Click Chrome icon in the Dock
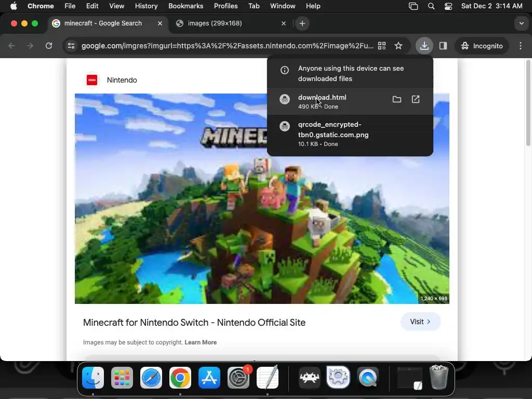The width and height of the screenshot is (532, 399). coord(180,377)
